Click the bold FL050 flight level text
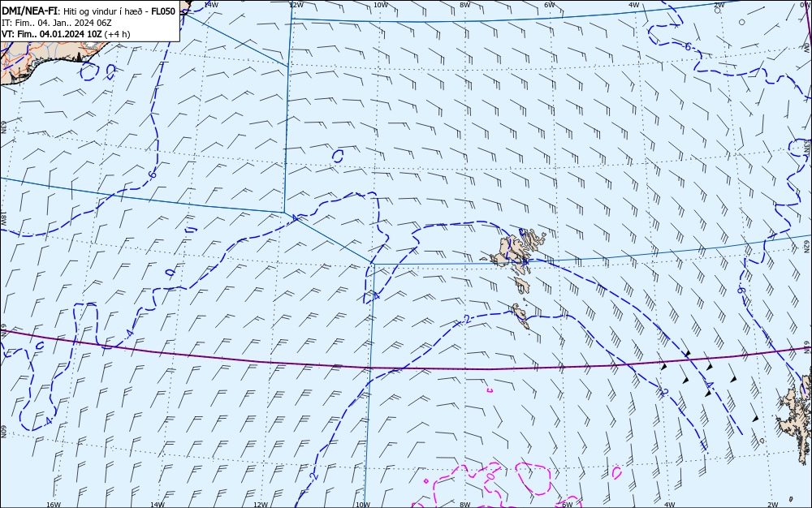 click(163, 11)
